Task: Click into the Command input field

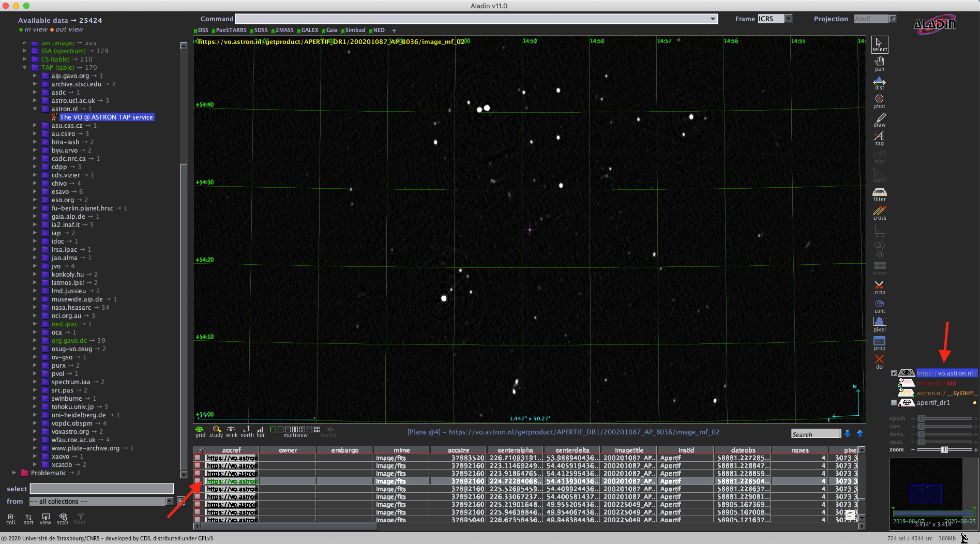Action: point(473,19)
